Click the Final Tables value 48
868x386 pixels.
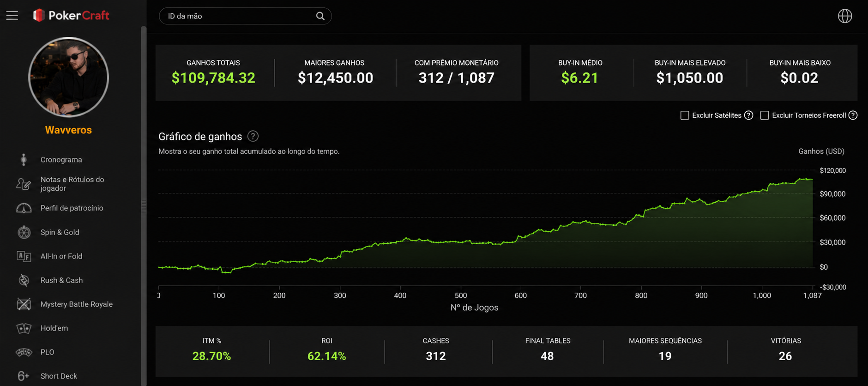point(547,356)
